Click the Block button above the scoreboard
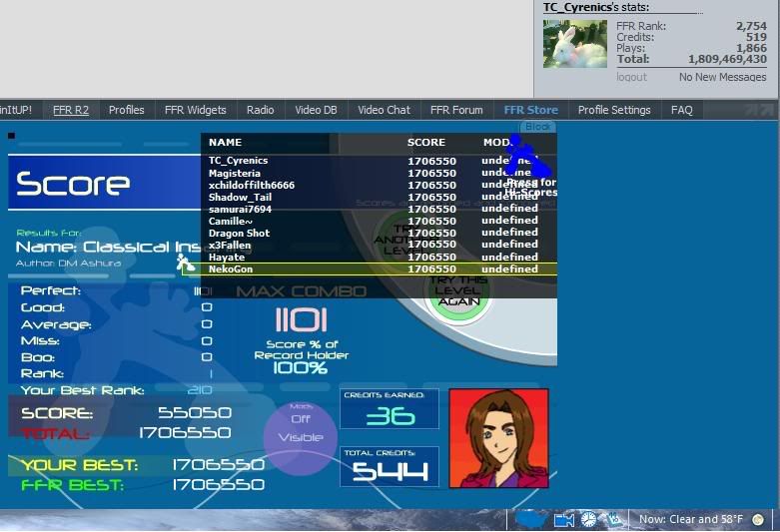This screenshot has width=780, height=532. pyautogui.click(x=538, y=127)
